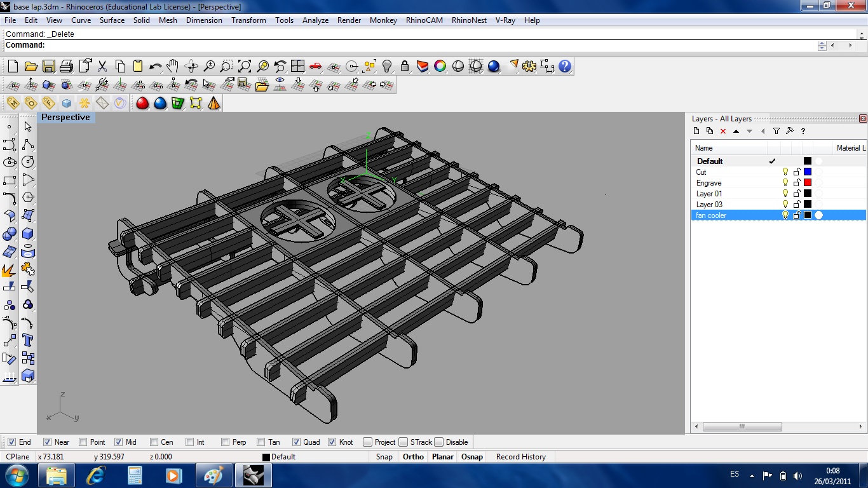868x488 pixels.
Task: Click the Perspective viewport title
Action: pyautogui.click(x=65, y=118)
